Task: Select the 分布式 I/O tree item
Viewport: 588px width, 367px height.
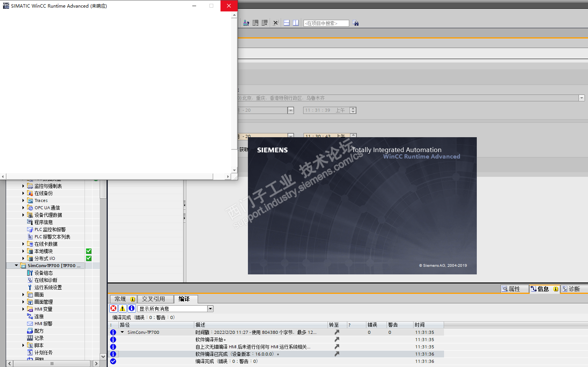Action: coord(45,258)
